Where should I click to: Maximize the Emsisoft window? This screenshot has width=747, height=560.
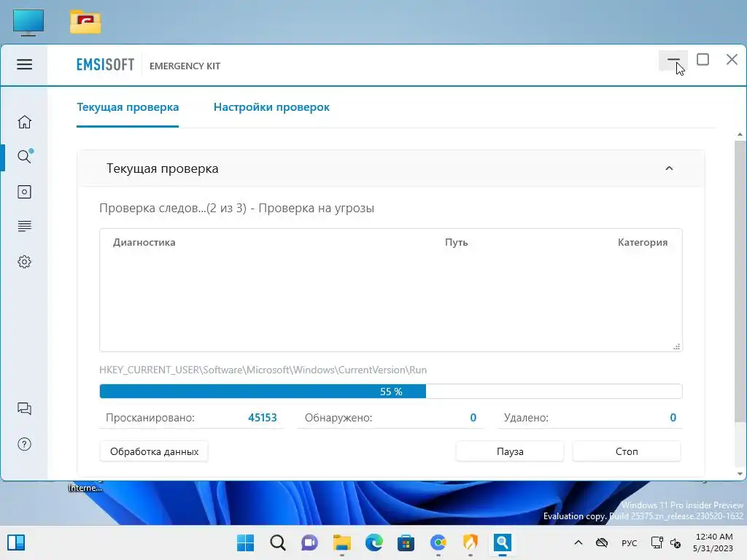(703, 60)
